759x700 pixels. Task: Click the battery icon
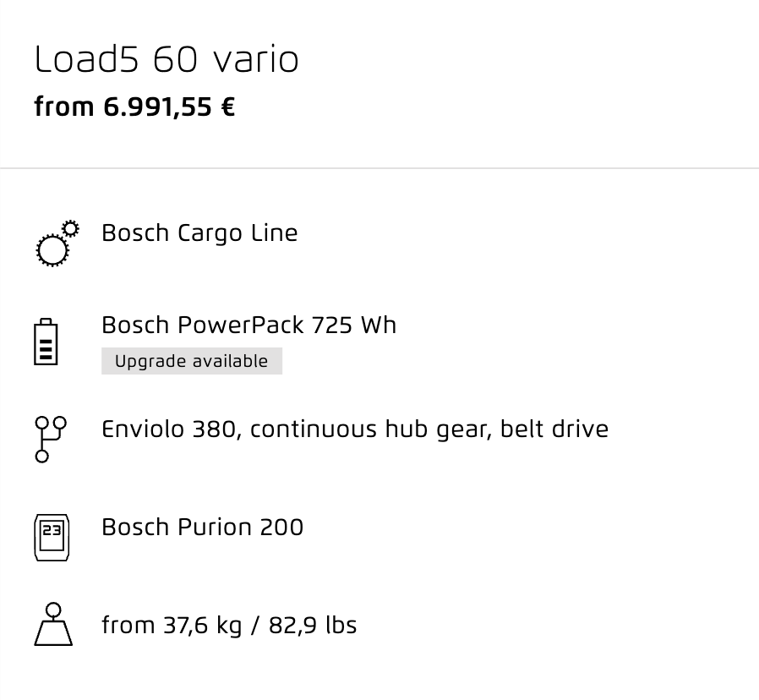tap(46, 342)
